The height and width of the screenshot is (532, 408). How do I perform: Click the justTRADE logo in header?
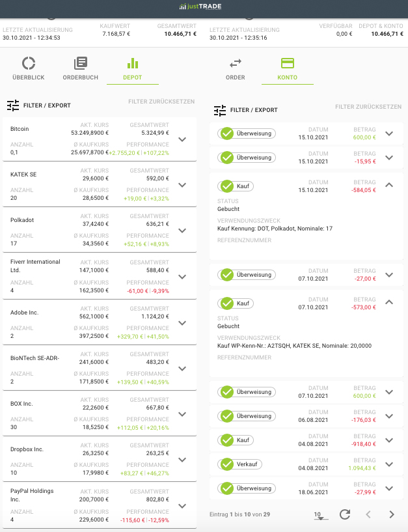[200, 7]
